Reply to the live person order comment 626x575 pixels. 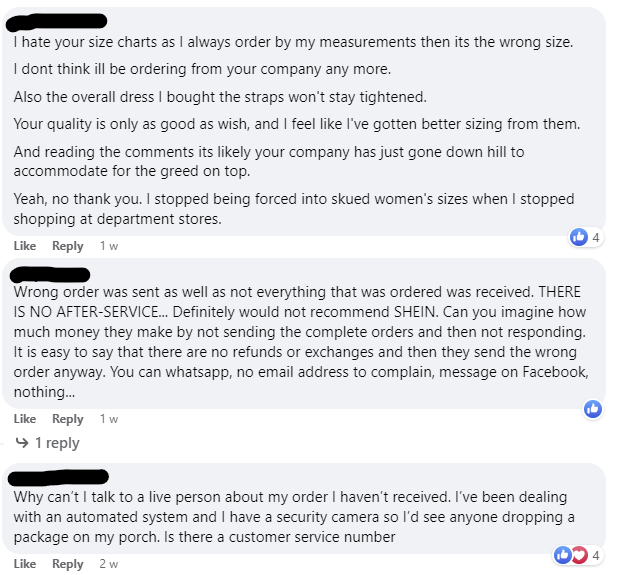pos(68,564)
